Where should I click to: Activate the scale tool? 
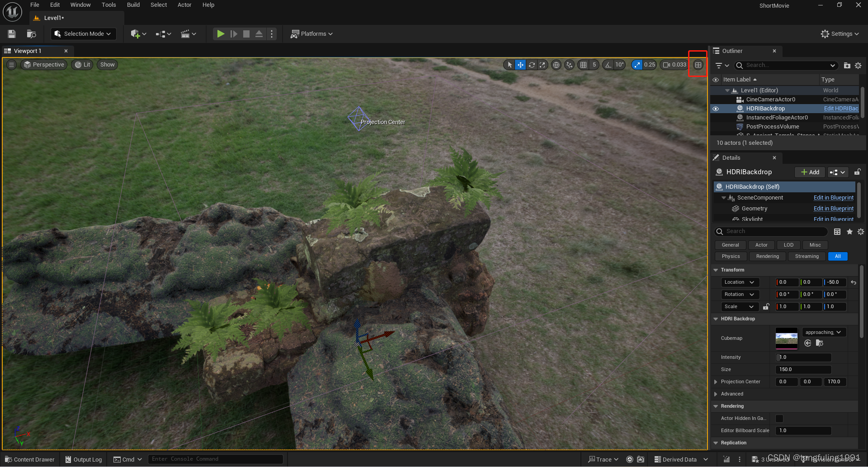point(542,65)
